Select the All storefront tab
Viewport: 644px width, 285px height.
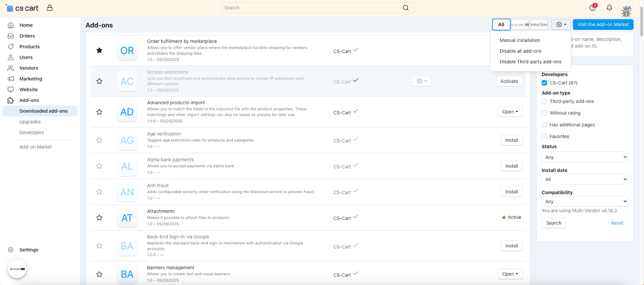point(501,25)
